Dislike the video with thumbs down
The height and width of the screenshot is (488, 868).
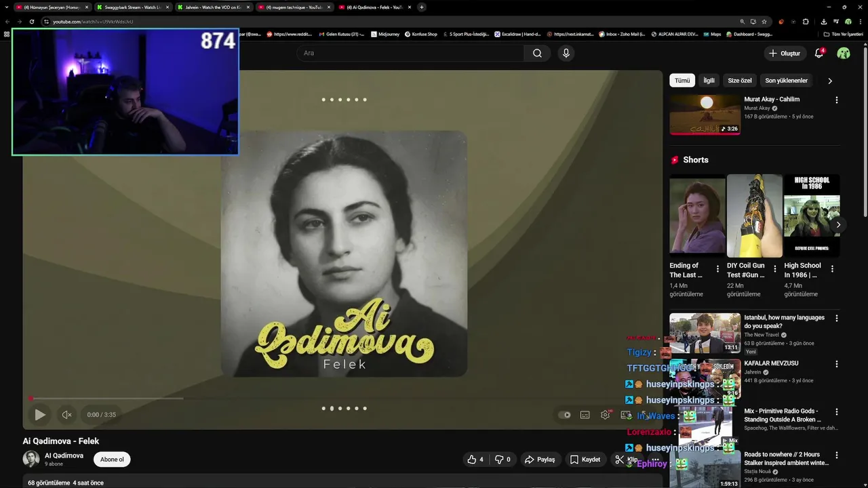(502, 460)
